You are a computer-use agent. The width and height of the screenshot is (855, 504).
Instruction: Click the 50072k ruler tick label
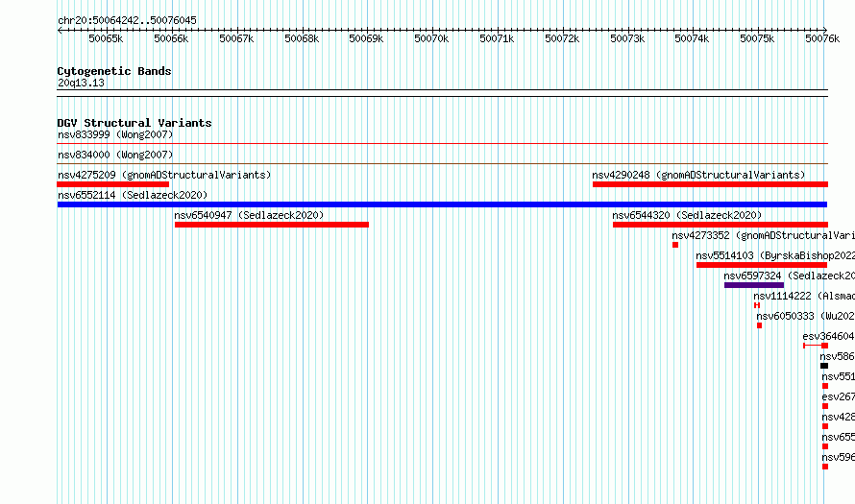562,38
